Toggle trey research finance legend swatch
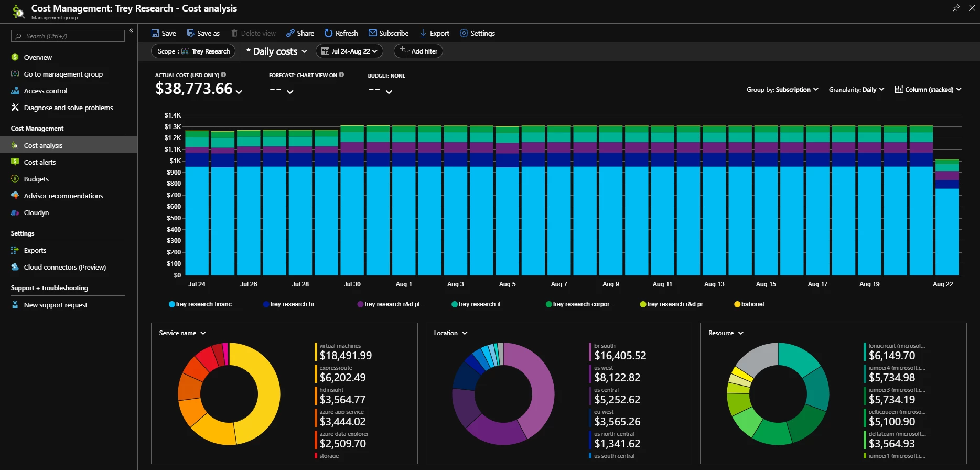The height and width of the screenshot is (470, 980). (x=172, y=304)
